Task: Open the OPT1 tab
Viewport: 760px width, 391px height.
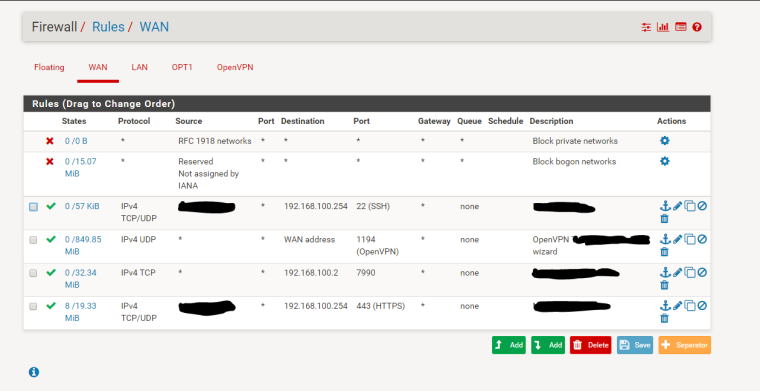Action: pyautogui.click(x=182, y=67)
